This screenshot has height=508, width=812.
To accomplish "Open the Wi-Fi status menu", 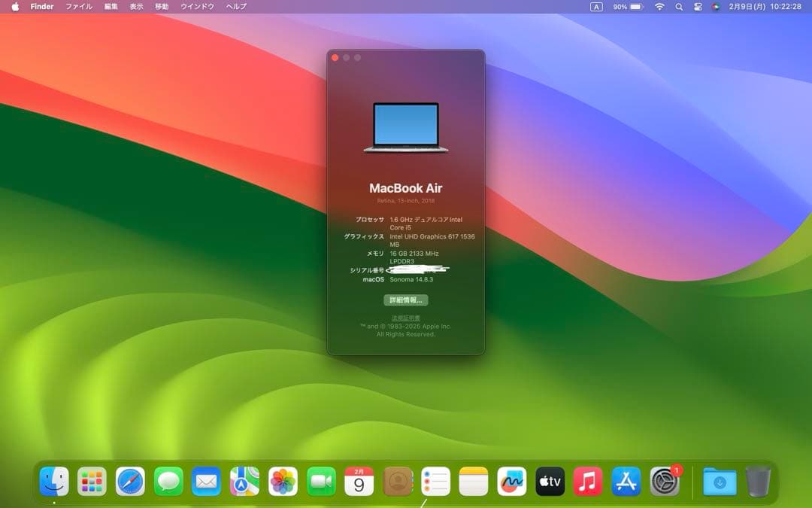I will tap(660, 6).
